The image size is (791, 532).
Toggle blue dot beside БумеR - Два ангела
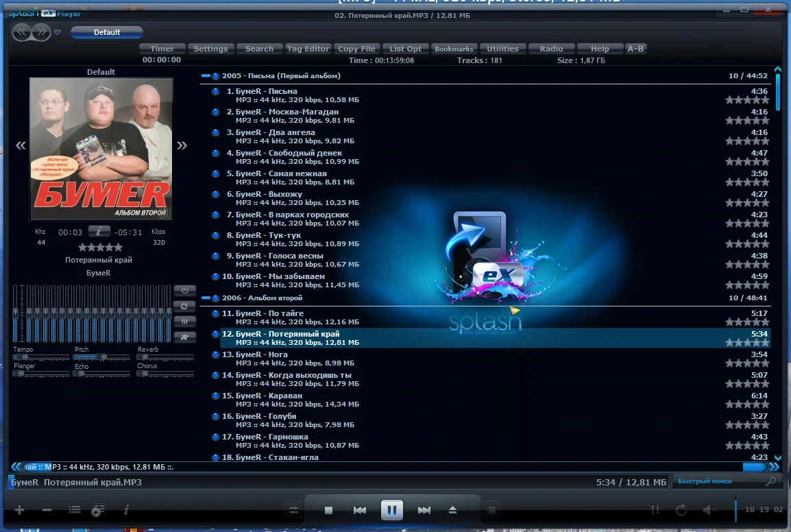(215, 132)
